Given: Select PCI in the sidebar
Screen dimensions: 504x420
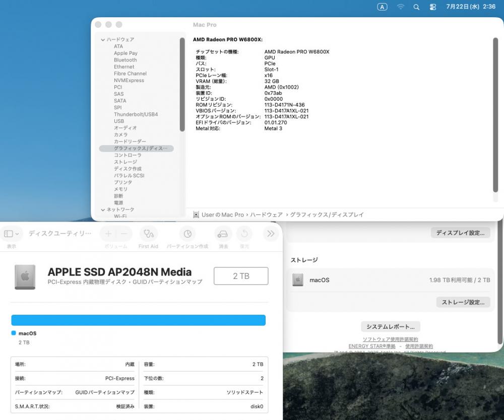Looking at the screenshot, I should click(118, 87).
